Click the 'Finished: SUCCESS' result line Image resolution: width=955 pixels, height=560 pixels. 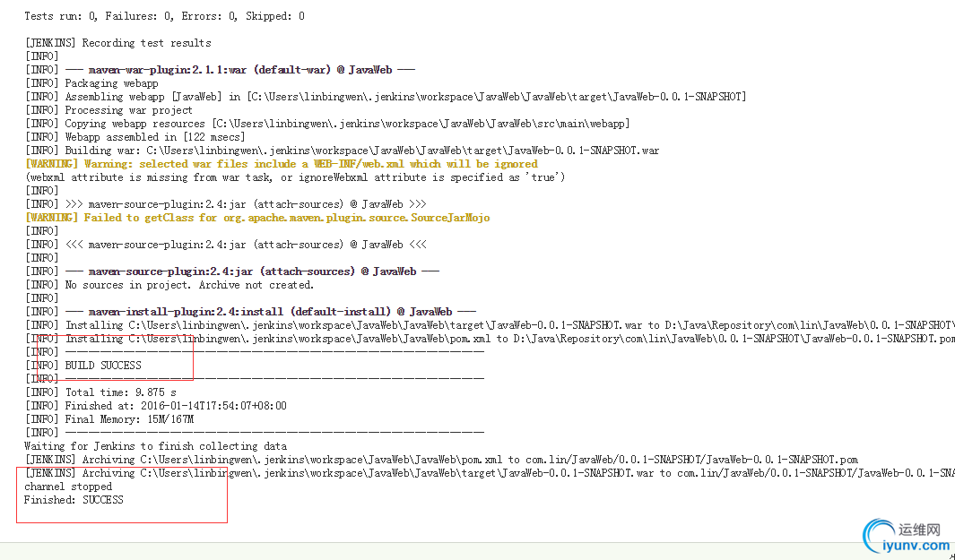(x=74, y=500)
